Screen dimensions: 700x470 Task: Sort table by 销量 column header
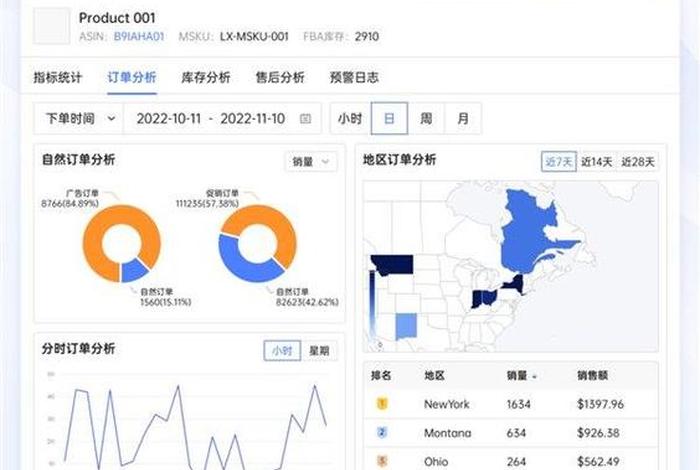coord(521,376)
